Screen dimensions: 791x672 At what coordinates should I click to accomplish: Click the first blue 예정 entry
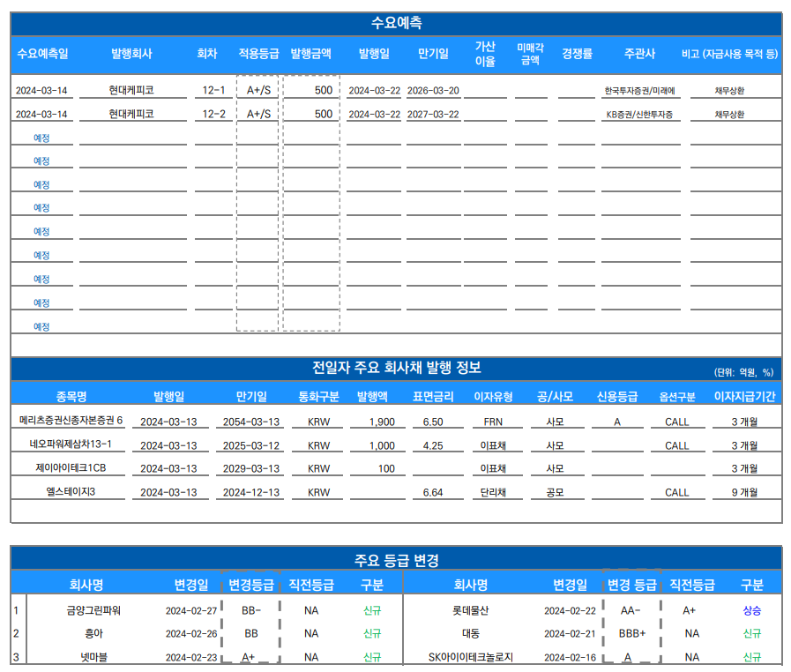[41, 138]
